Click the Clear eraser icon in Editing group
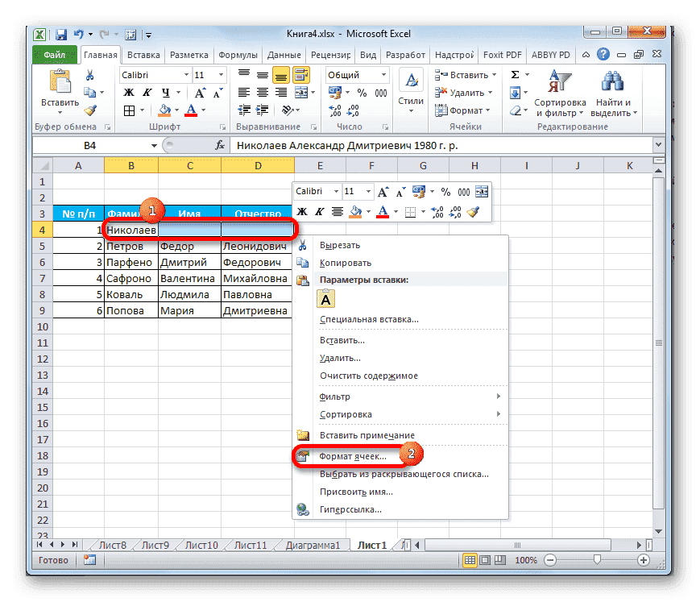Image resolution: width=700 pixels, height=602 pixels. click(515, 110)
